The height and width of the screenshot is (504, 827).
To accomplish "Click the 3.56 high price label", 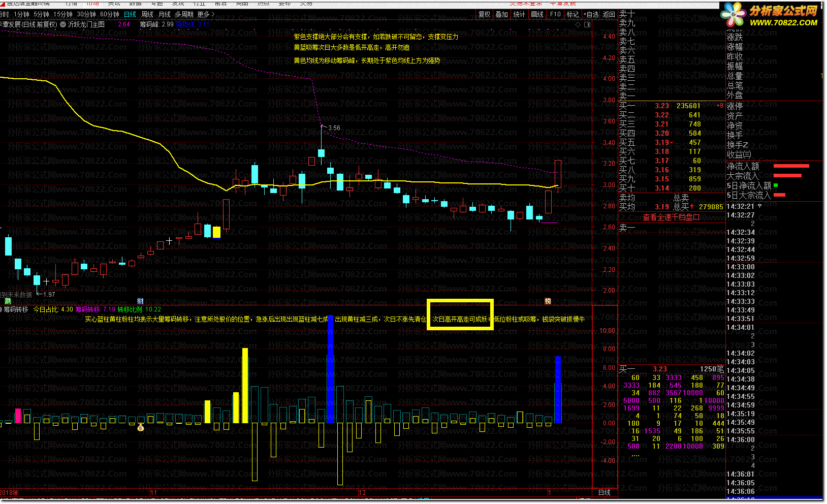I will (334, 128).
